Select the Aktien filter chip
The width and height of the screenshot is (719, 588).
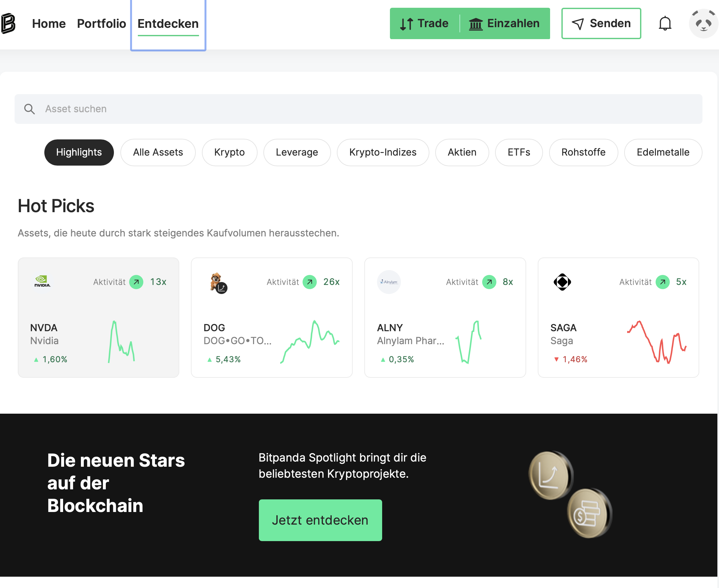[462, 152]
